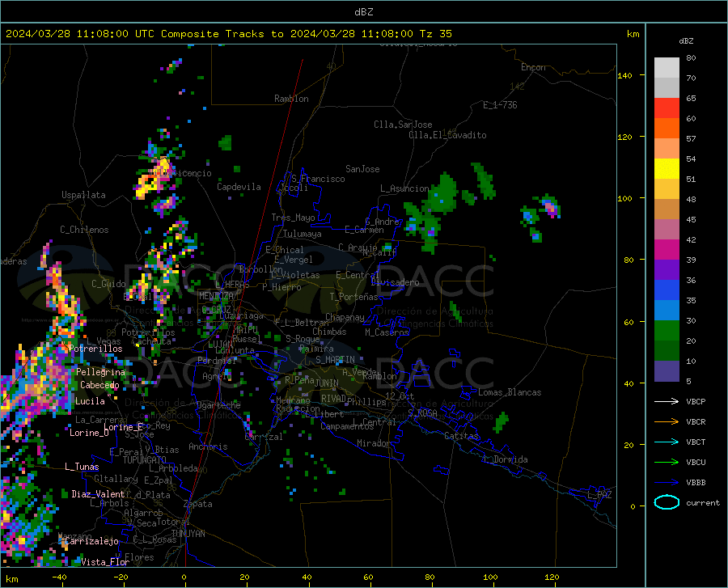Click the L_Tunas map label

pyautogui.click(x=82, y=467)
